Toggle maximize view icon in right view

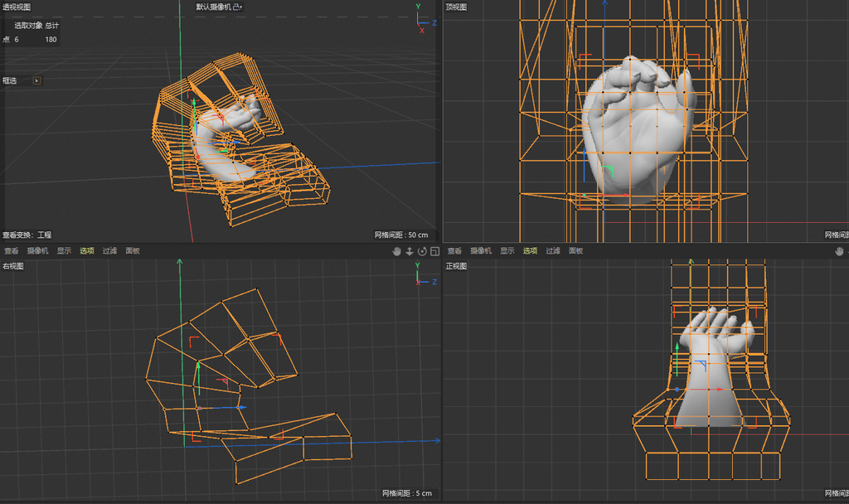click(434, 251)
